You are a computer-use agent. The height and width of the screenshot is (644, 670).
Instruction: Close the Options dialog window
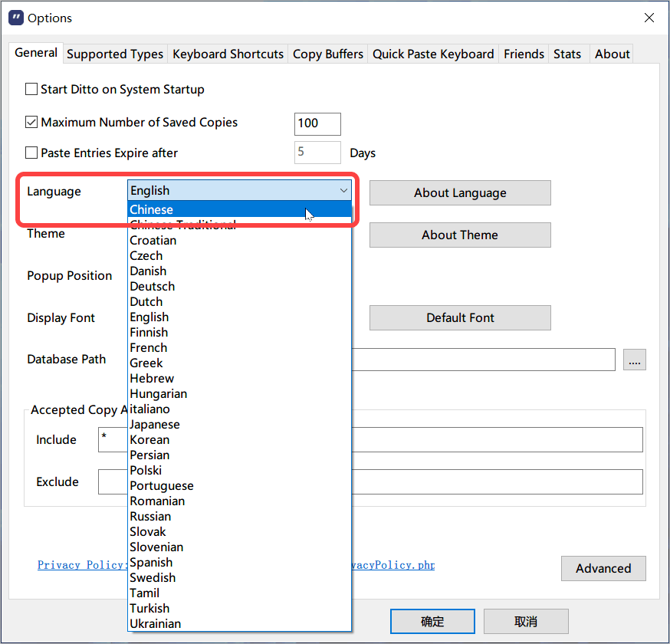(649, 18)
